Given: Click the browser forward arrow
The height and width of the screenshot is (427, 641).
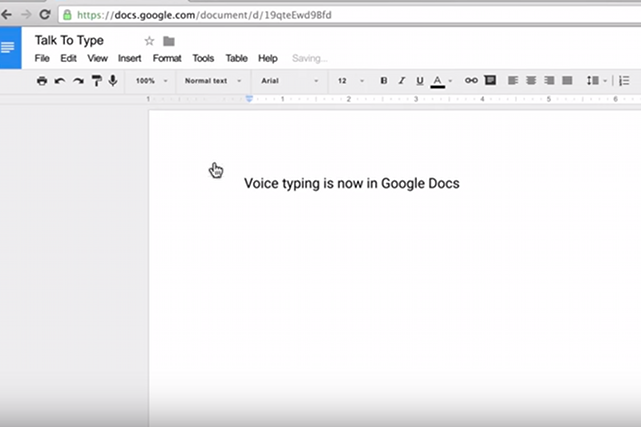Looking at the screenshot, I should [26, 15].
